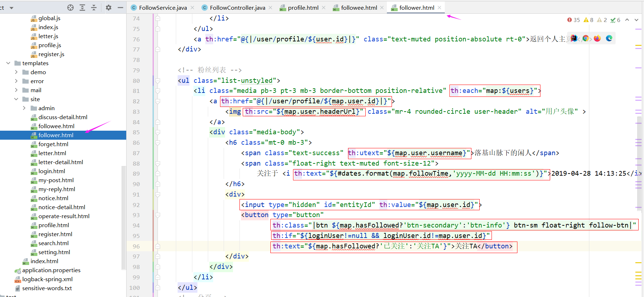
Task: Close the profile.html tab
Action: 324,8
